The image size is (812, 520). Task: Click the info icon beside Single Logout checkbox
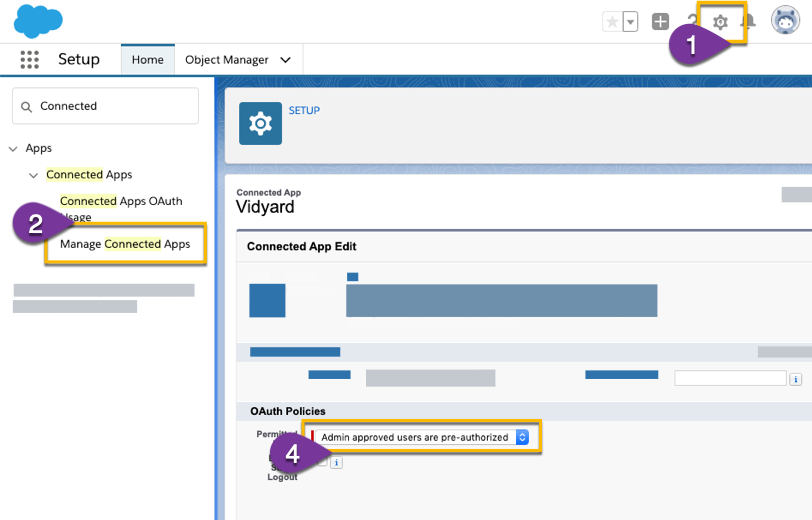click(x=336, y=463)
